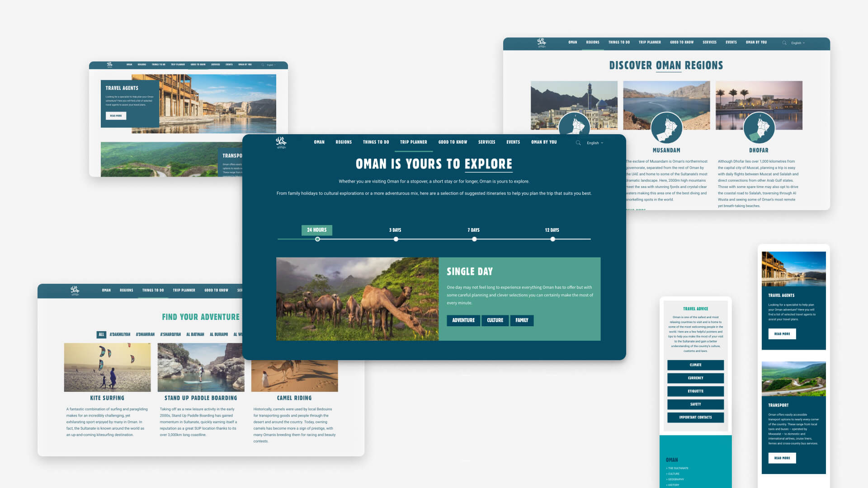Select the 7 Days timeline marker
Screen dimensions: 868x488
point(474,239)
